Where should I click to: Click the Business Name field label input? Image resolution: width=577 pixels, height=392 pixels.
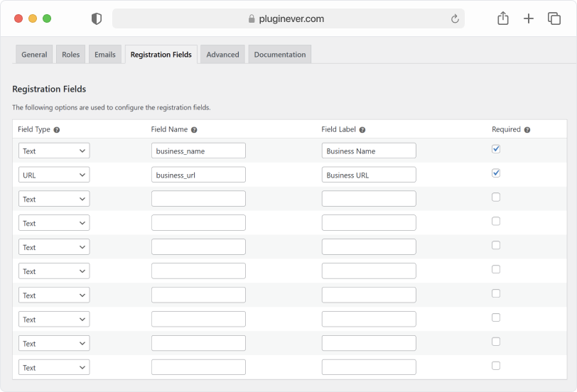click(369, 151)
